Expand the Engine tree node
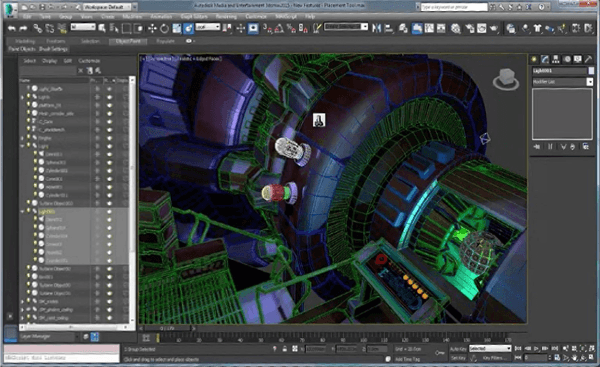The height and width of the screenshot is (367, 600). point(23,138)
